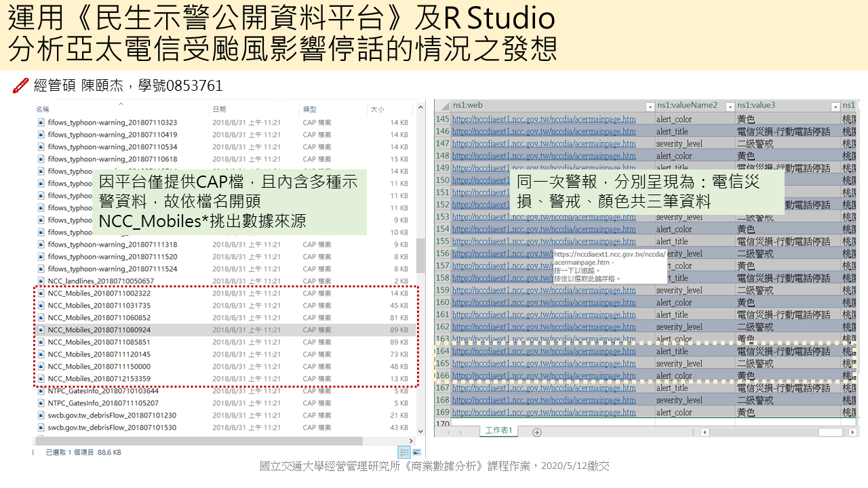The image size is (868, 488).
Task: Select the 工作表1 sheet tab
Action: [498, 431]
